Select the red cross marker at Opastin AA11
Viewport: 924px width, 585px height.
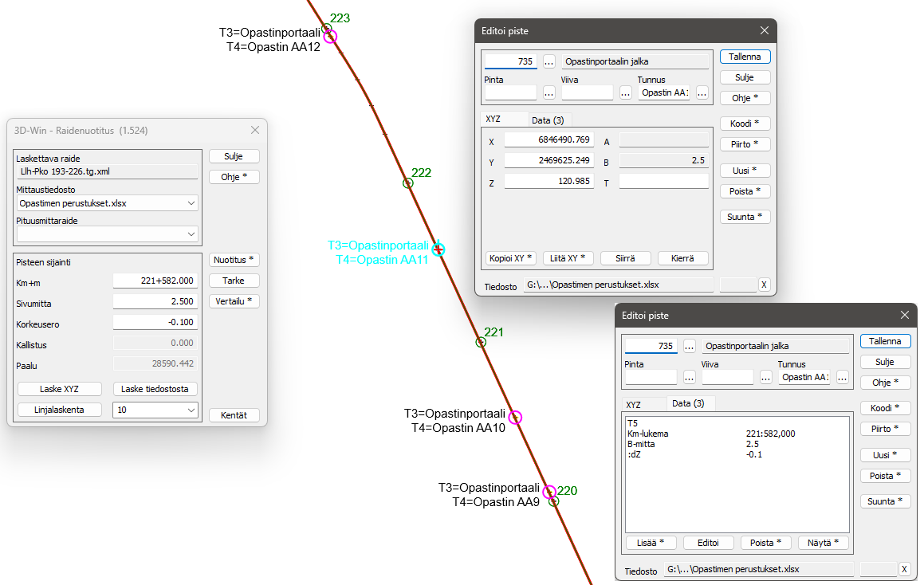coord(438,249)
